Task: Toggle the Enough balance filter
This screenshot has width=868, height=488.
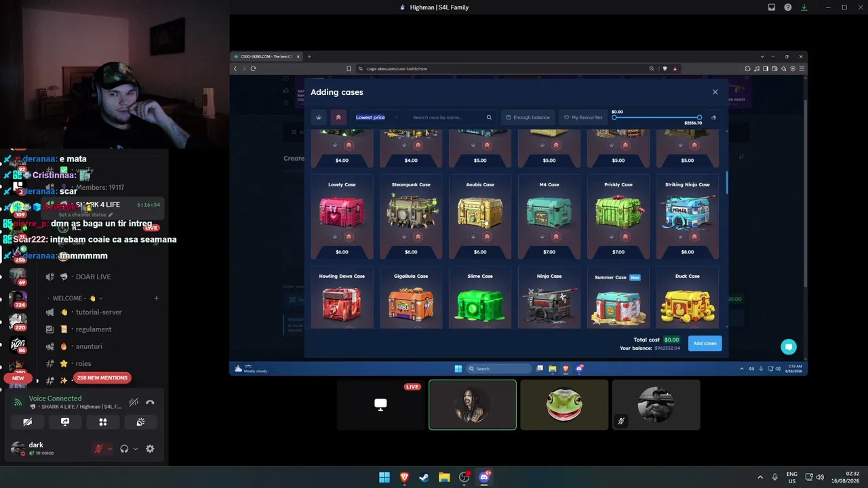Action: 528,117
